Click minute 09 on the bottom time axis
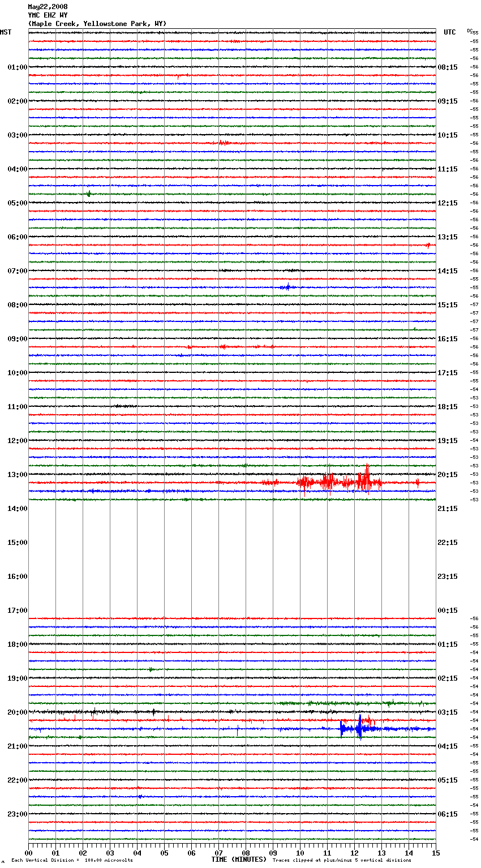The width and height of the screenshot is (481, 868). [x=273, y=853]
